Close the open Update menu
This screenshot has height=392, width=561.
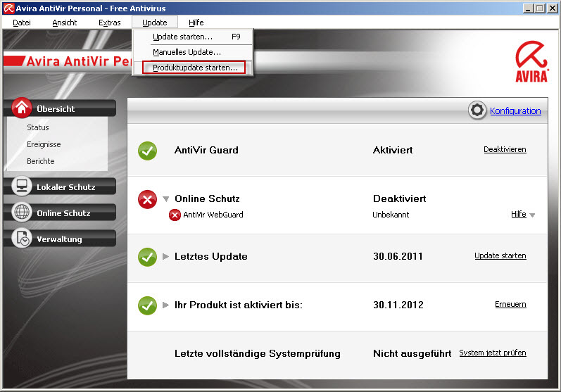pos(155,23)
